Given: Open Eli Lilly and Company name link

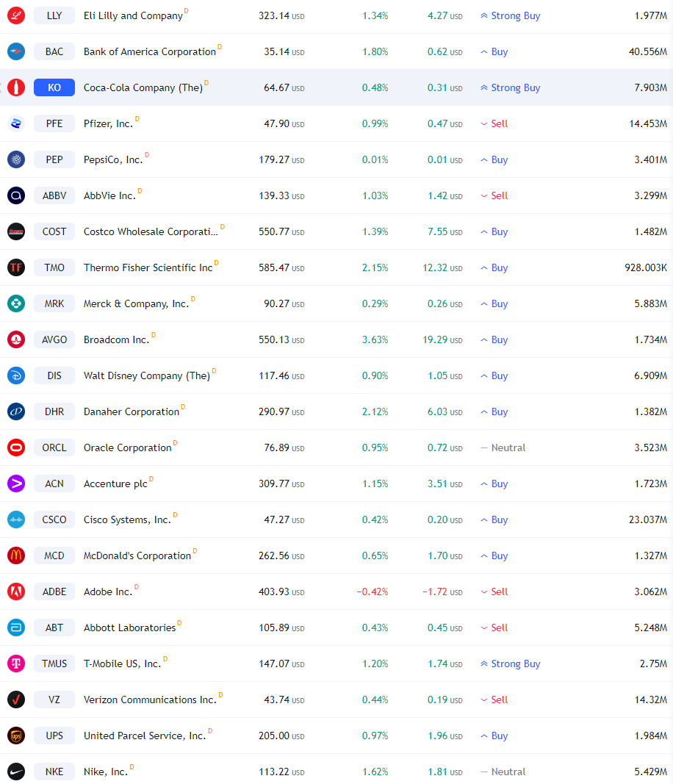Looking at the screenshot, I should [x=133, y=16].
